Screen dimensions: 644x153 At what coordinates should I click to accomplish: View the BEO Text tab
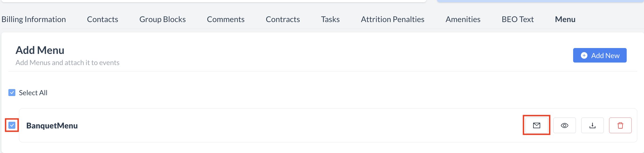pyautogui.click(x=518, y=19)
